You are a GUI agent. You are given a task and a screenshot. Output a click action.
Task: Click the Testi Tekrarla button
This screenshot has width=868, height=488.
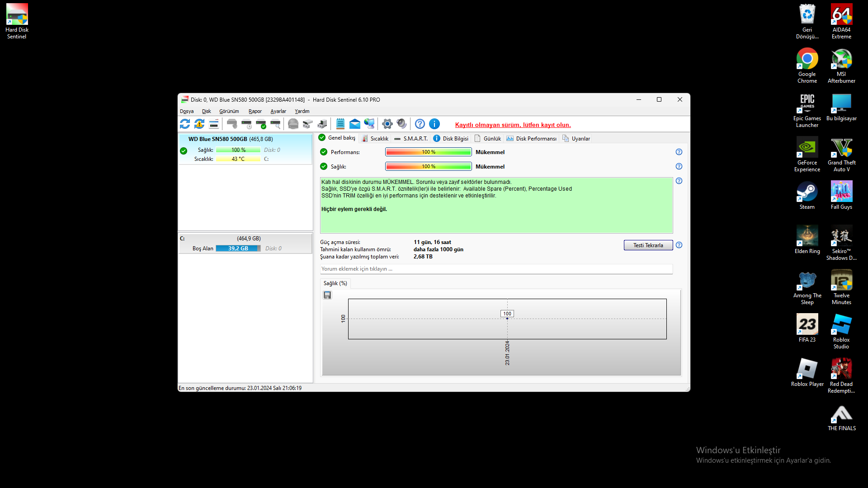coord(648,245)
